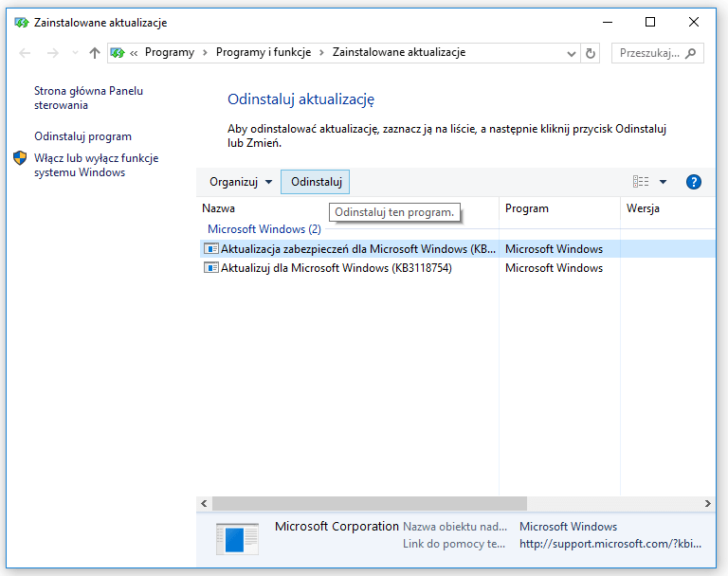
Task: Open the recent locations dropdown arrow
Action: point(75,53)
